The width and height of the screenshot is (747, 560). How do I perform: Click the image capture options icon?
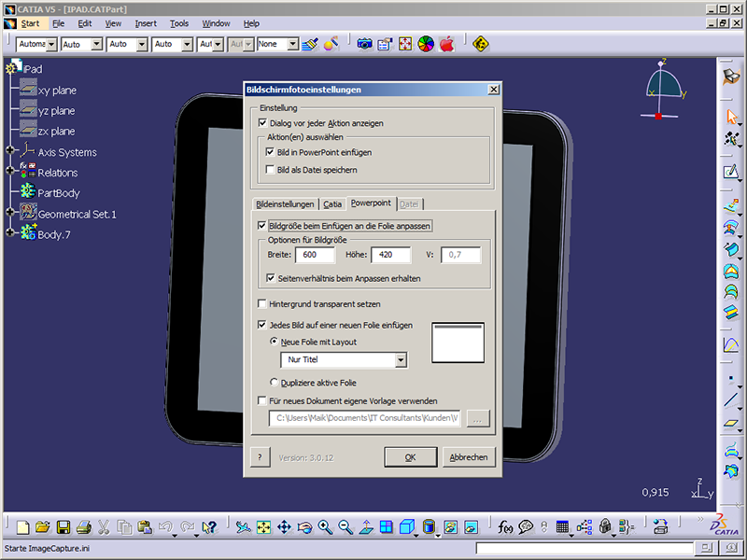point(385,44)
